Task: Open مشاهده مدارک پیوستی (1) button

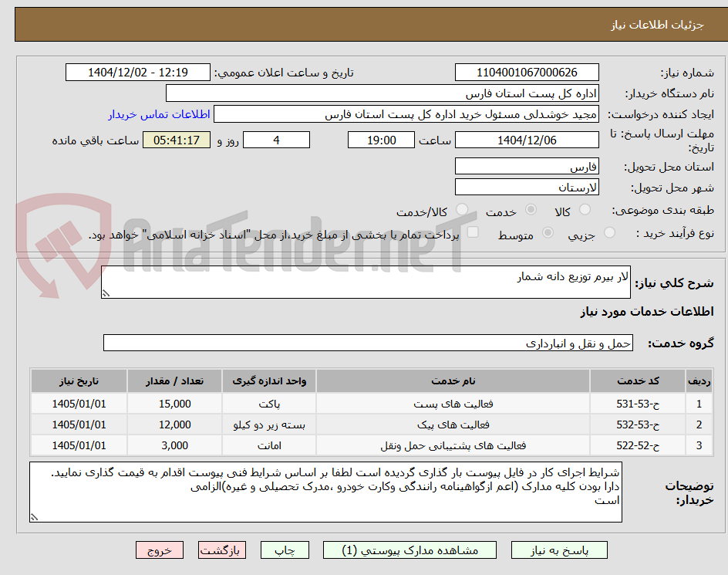Action: coord(410,550)
